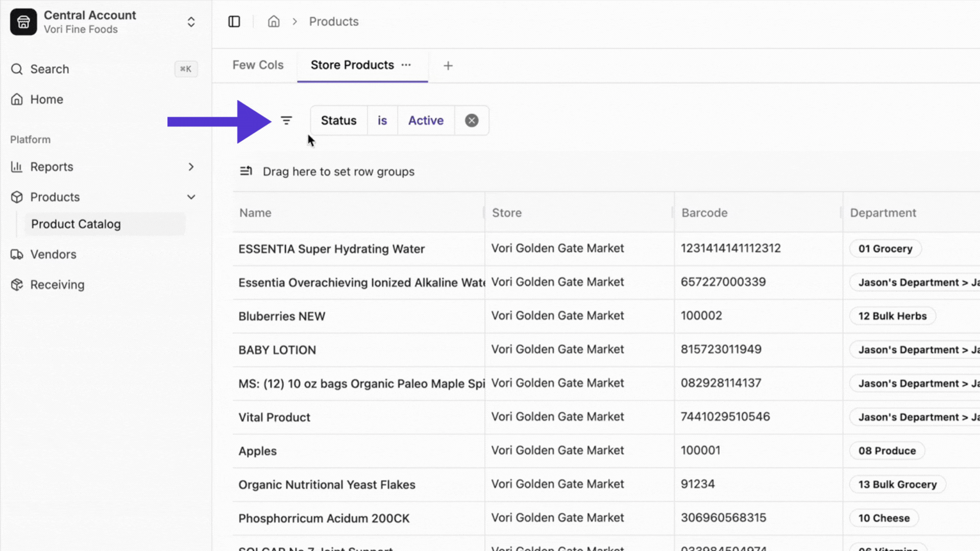Click the 08 Produce department tag

(887, 450)
